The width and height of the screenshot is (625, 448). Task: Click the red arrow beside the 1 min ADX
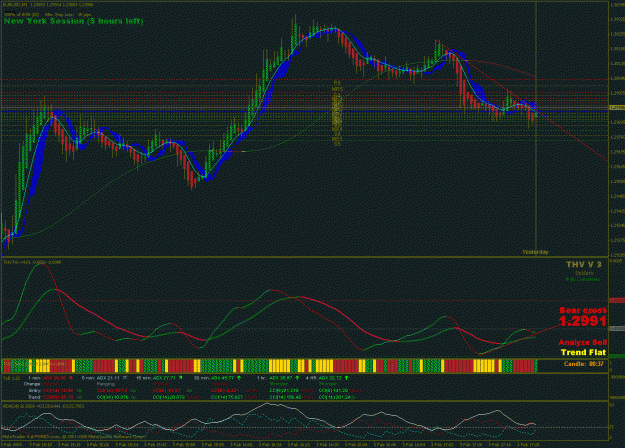click(71, 377)
